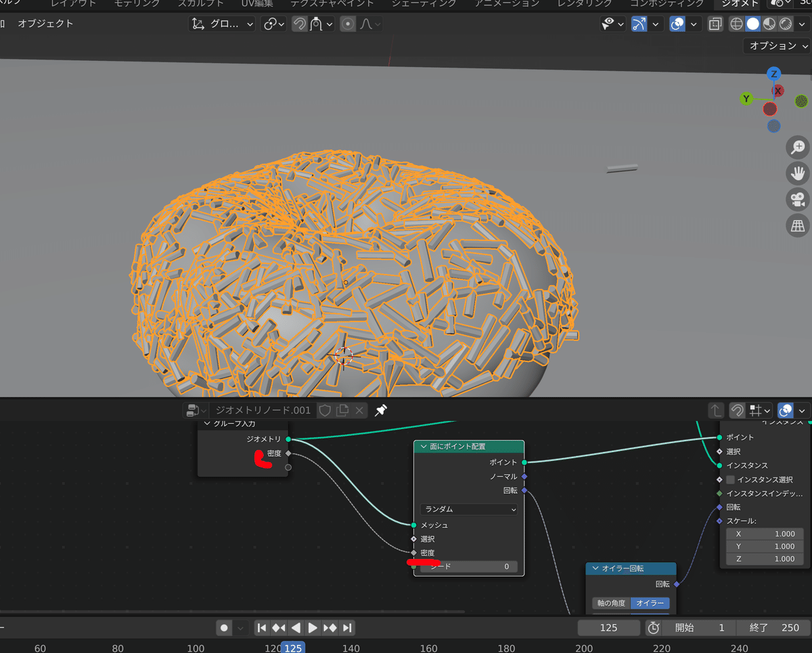The width and height of the screenshot is (812, 653).
Task: Click the perspective/orthographic grid icon
Action: tap(798, 225)
